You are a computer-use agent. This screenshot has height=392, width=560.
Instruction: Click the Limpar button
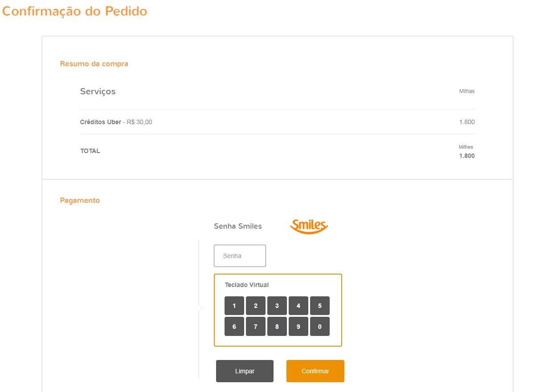coord(245,371)
